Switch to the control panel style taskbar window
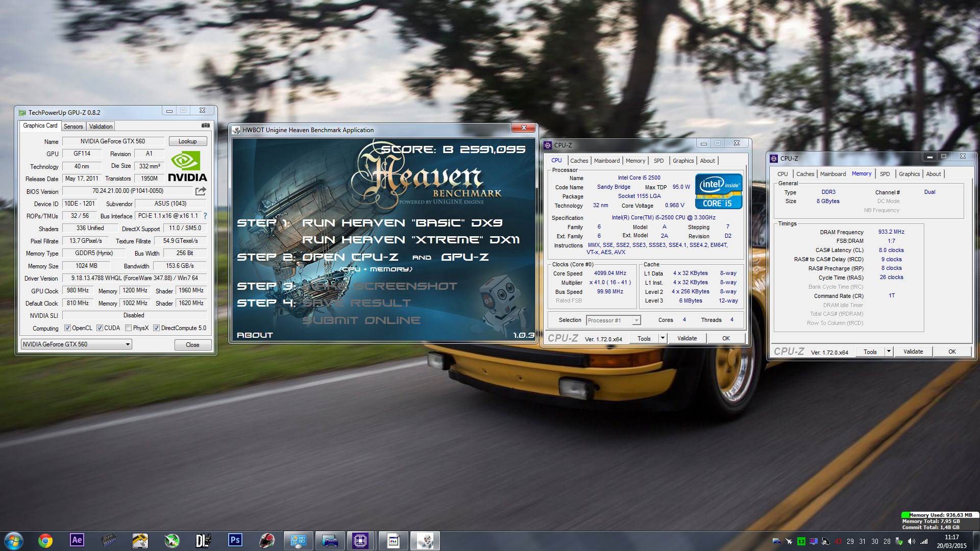Viewport: 980px width, 551px height. 298,541
